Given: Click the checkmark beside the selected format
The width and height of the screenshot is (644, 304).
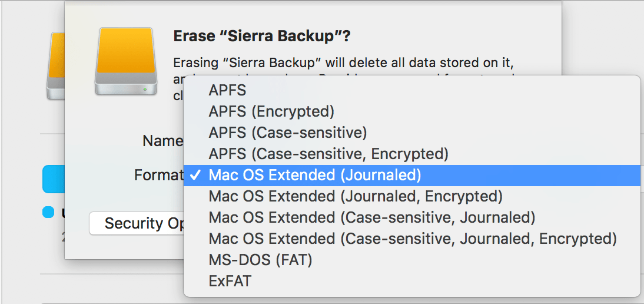Looking at the screenshot, I should click(x=196, y=175).
